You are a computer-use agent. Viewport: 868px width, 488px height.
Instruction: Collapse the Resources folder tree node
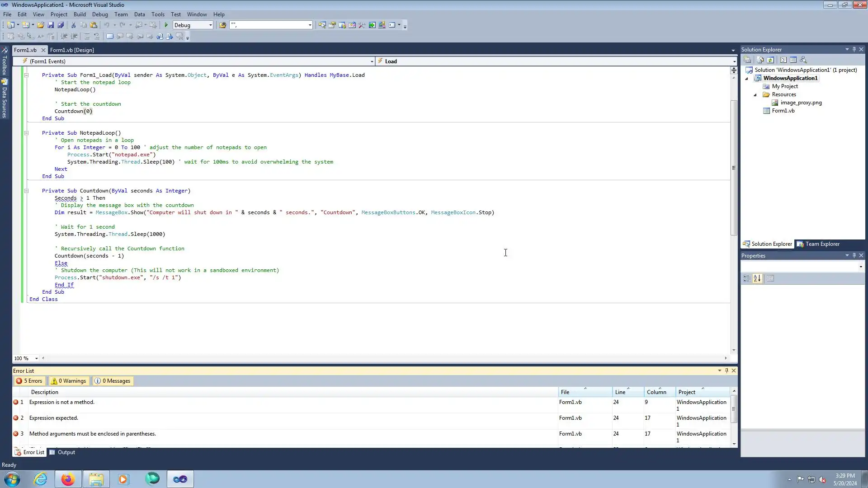[x=755, y=95]
